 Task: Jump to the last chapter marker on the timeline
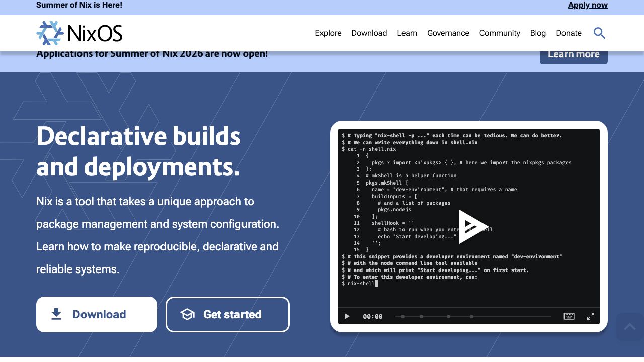tap(471, 316)
